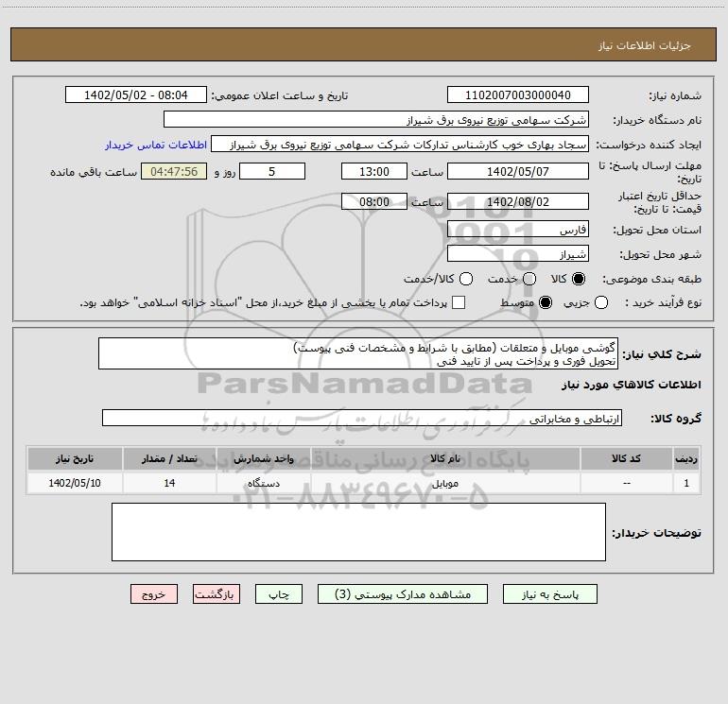This screenshot has height=704, width=728.
Task: Click the جزئیات اطلاعات نیاز header title
Action: (x=645, y=45)
